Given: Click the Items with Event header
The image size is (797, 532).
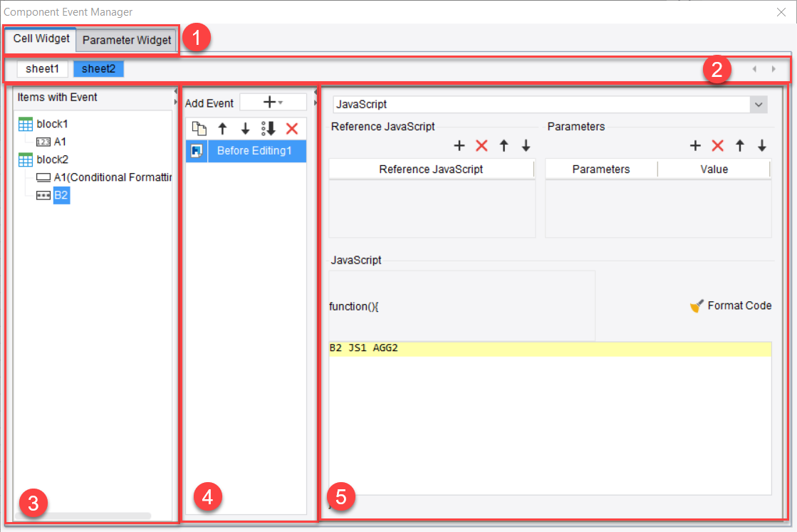Looking at the screenshot, I should pyautogui.click(x=57, y=97).
